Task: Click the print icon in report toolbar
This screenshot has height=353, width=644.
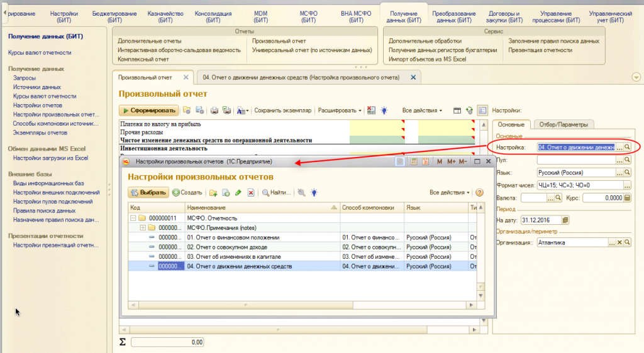Action: point(214,111)
